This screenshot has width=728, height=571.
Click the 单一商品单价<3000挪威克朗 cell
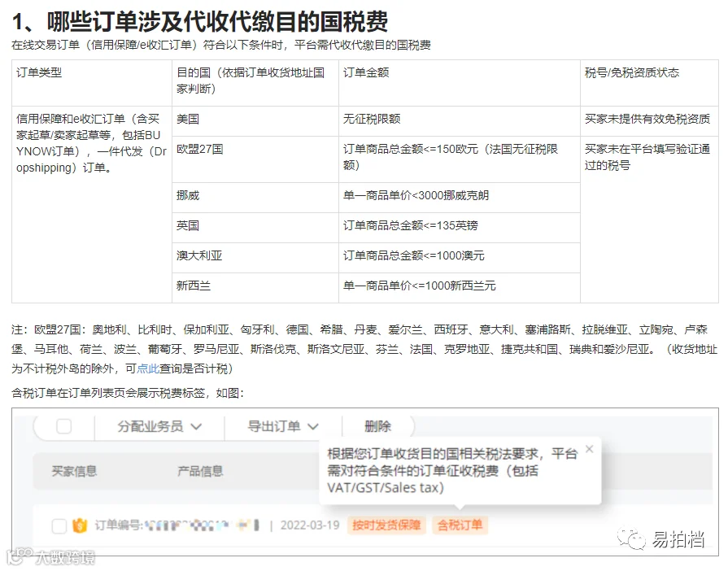point(460,198)
